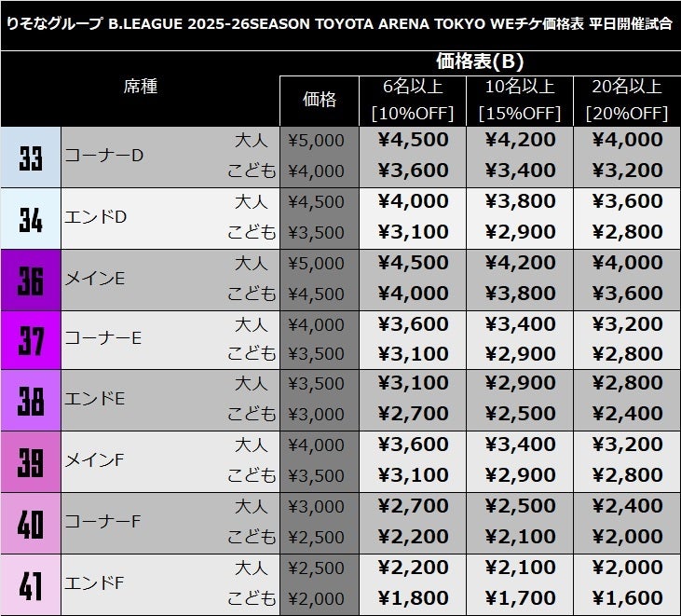Click the ¥1,600 price cell
Screen dimensions: 681x616
point(627,599)
